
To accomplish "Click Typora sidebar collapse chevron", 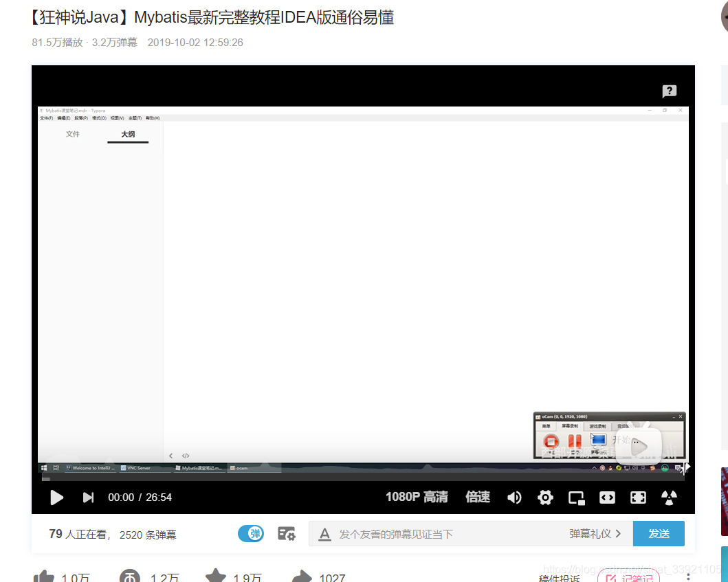I will pyautogui.click(x=171, y=456).
